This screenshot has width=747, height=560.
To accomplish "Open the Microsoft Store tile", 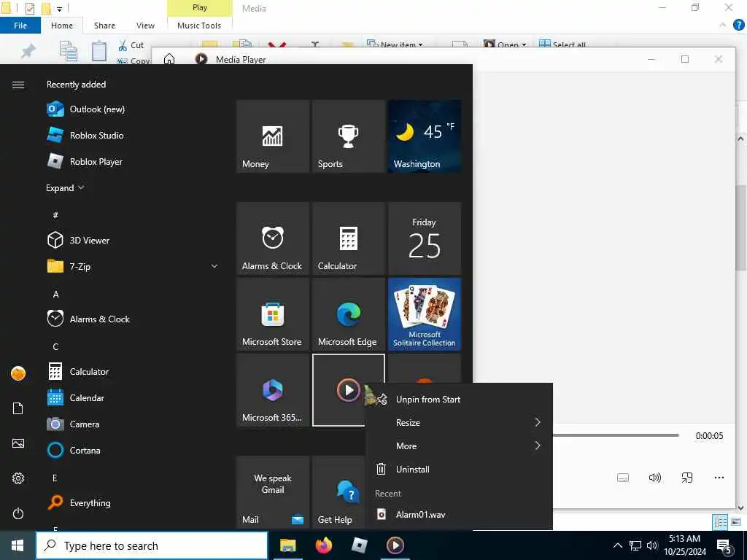I will [x=273, y=314].
